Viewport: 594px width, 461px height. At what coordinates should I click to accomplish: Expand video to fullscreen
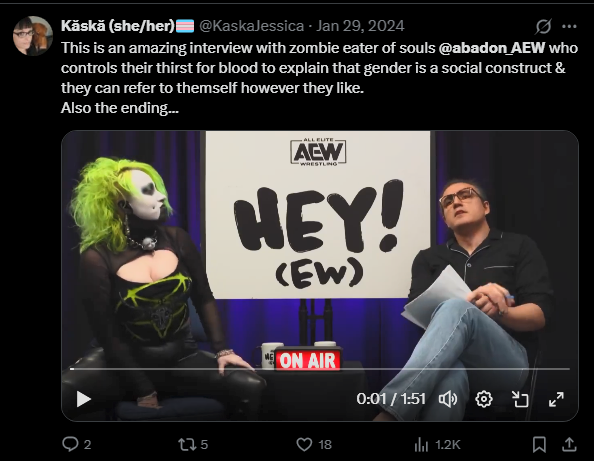tap(556, 399)
